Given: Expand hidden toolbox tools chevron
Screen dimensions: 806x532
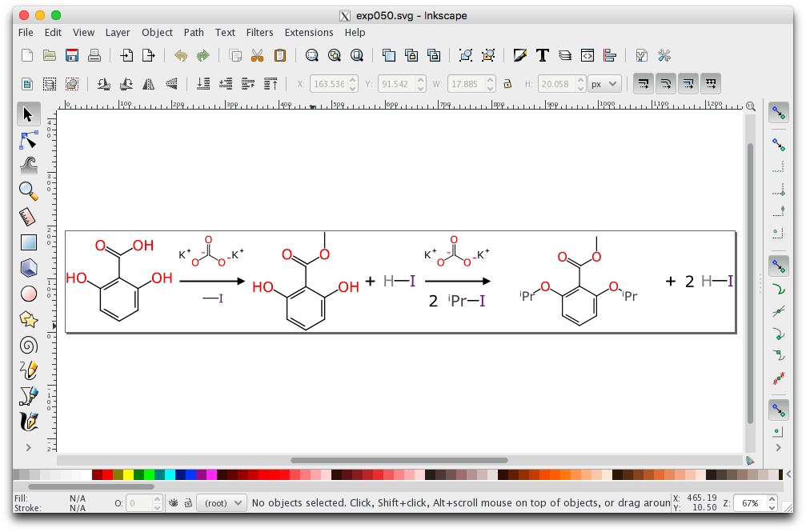Looking at the screenshot, I should [x=28, y=447].
